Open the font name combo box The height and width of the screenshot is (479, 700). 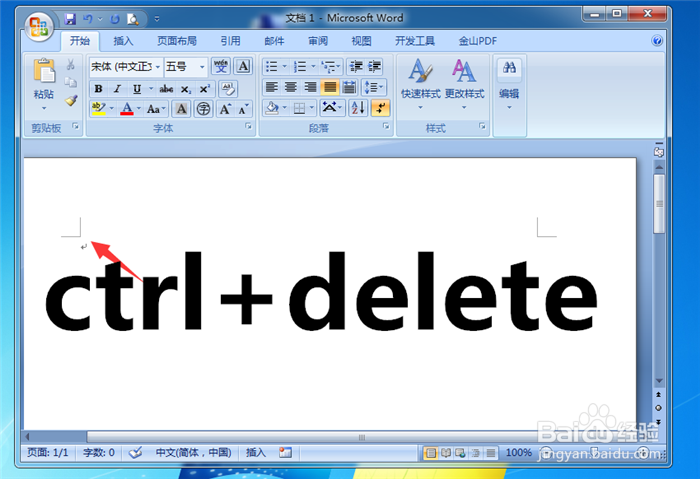[126, 67]
